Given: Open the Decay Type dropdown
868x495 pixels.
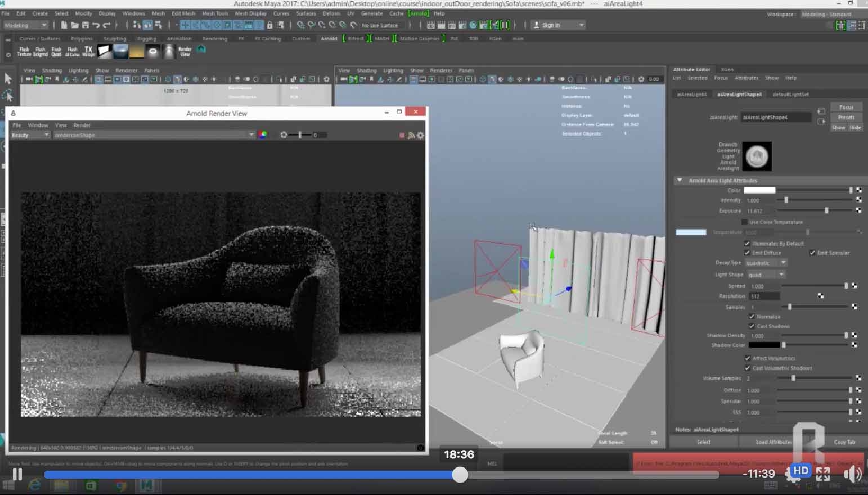Looking at the screenshot, I should point(766,263).
